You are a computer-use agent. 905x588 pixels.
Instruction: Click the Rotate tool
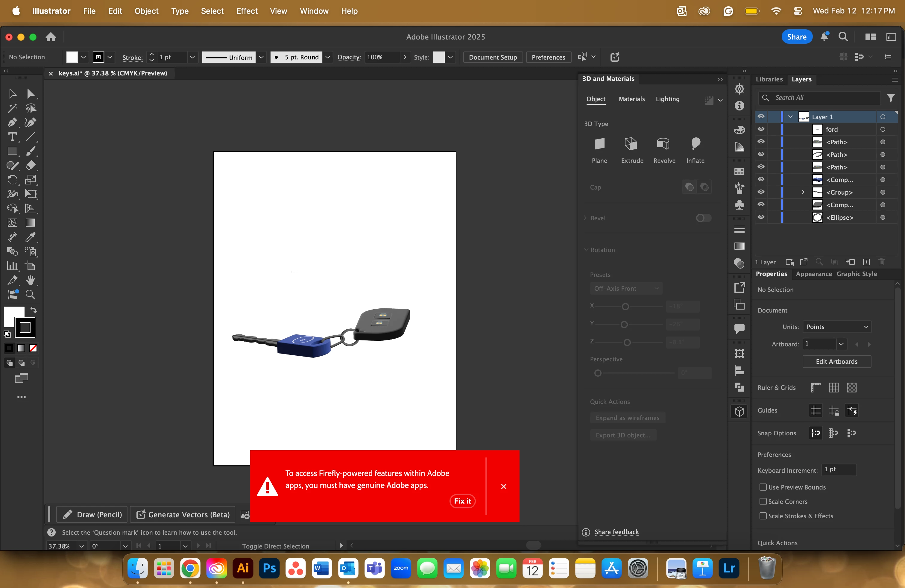click(x=12, y=180)
